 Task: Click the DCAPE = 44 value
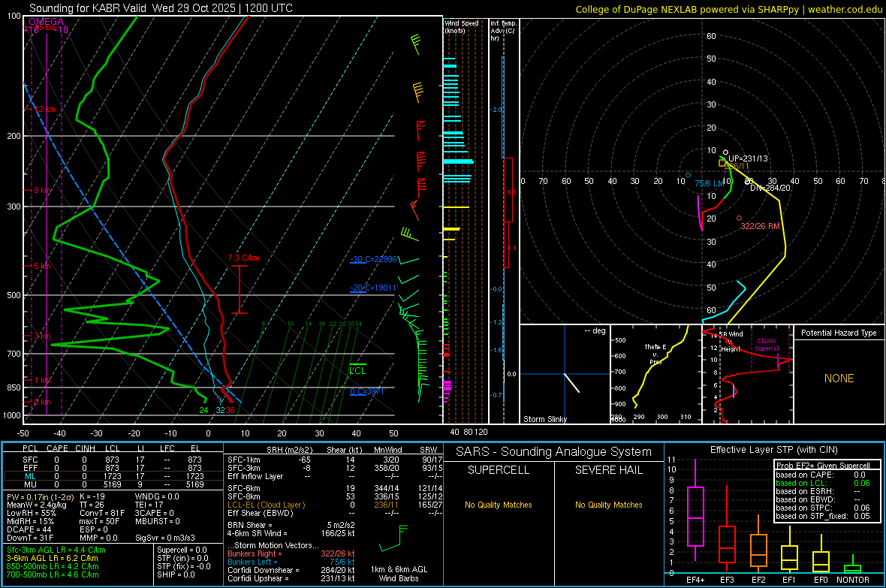click(29, 529)
